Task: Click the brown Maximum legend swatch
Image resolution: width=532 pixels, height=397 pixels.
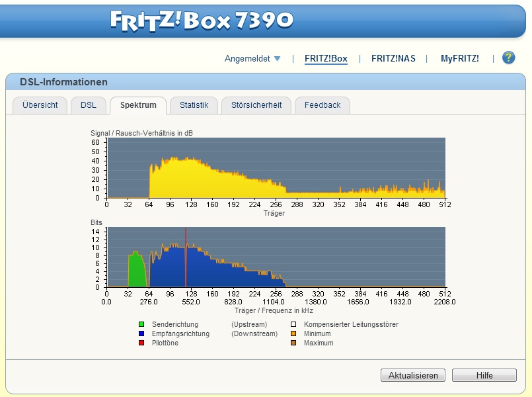Action: [x=293, y=343]
